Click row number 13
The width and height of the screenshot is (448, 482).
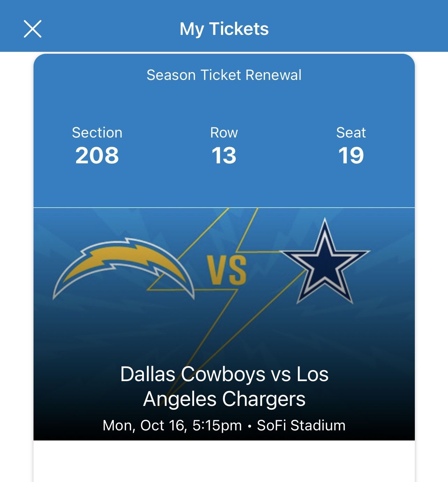click(224, 155)
